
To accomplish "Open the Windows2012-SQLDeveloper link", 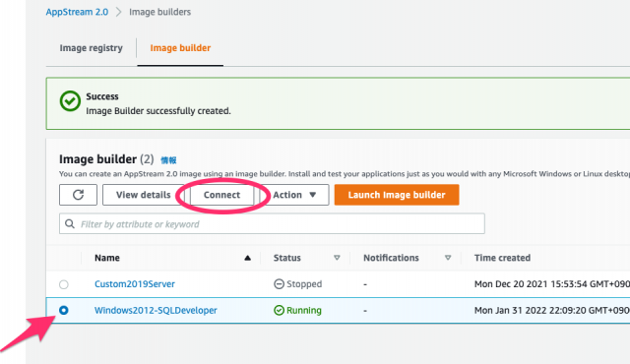I will [x=156, y=310].
